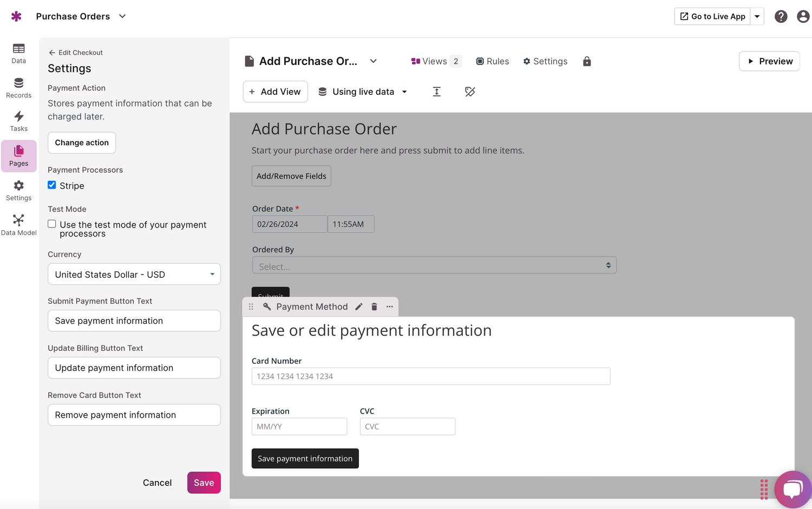
Task: Enable test mode for payment processors
Action: [x=51, y=224]
